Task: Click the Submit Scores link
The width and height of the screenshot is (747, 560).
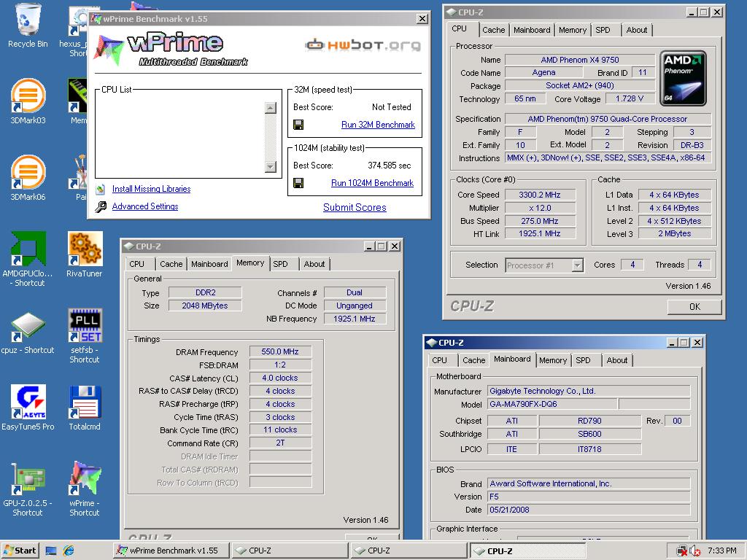Action: click(355, 207)
